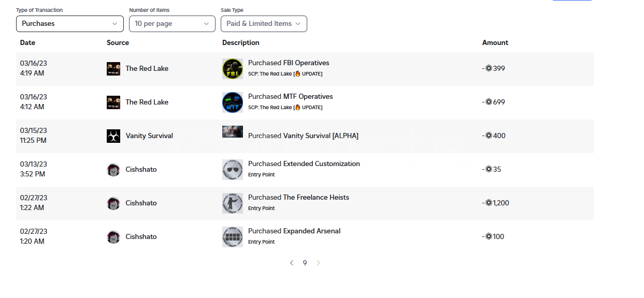Click Cishshato avatar icon on 03/13/23 row
Screen dimensions: 644x298
pyautogui.click(x=113, y=170)
